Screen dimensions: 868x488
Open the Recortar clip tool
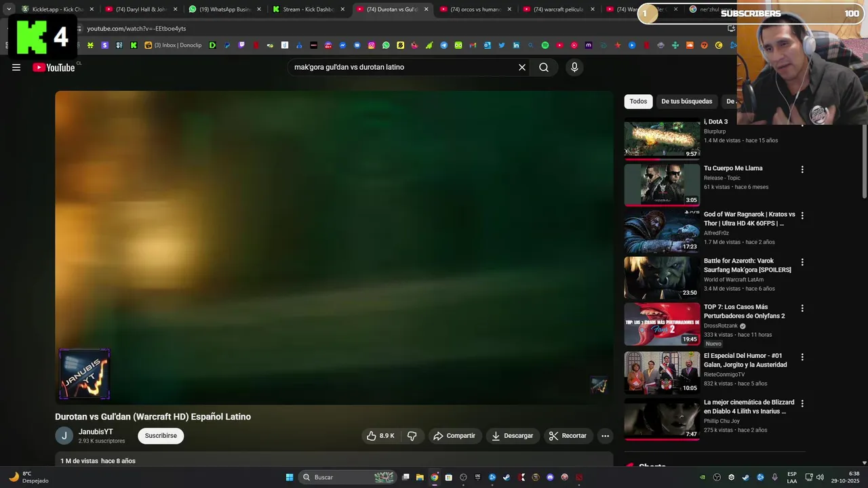[568, 436]
